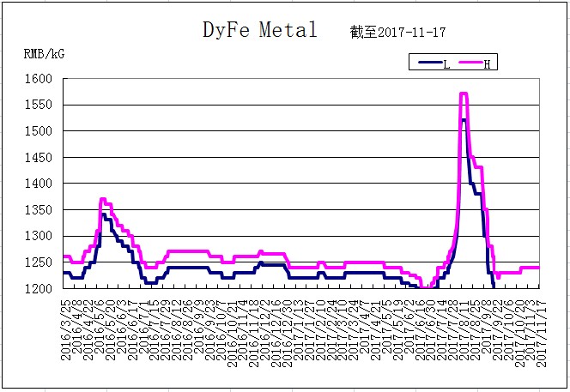Click the DyFe Metal chart title
Viewport: 570px width, 392px height.
click(260, 30)
